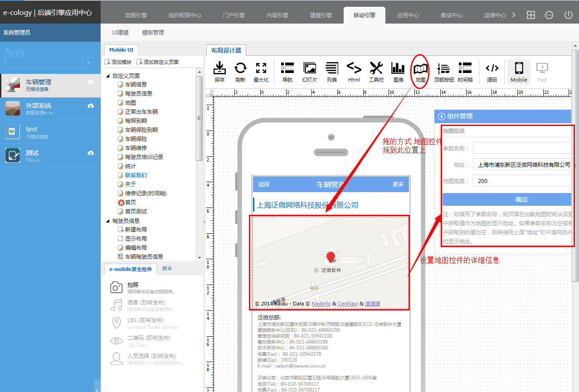Select the 联系我们 tree item

pyautogui.click(x=136, y=175)
